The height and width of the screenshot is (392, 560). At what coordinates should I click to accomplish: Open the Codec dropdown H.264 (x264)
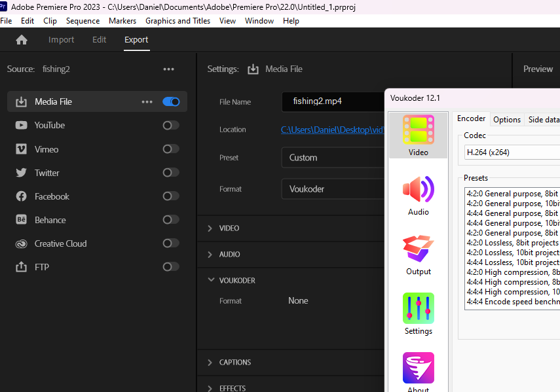[x=511, y=152]
